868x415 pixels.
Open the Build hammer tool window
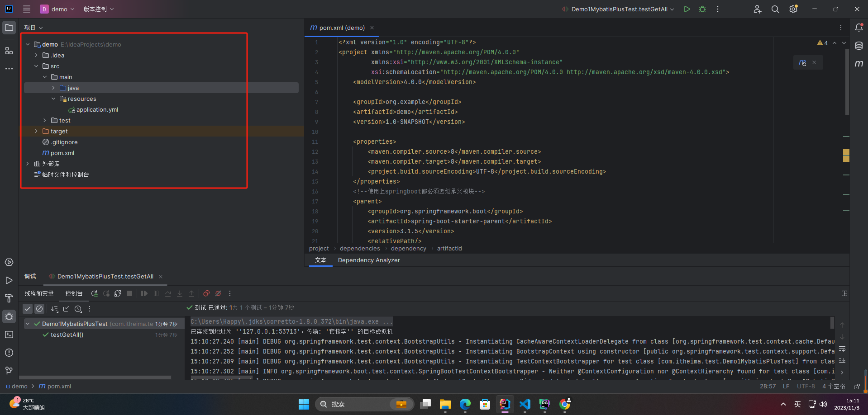9,298
